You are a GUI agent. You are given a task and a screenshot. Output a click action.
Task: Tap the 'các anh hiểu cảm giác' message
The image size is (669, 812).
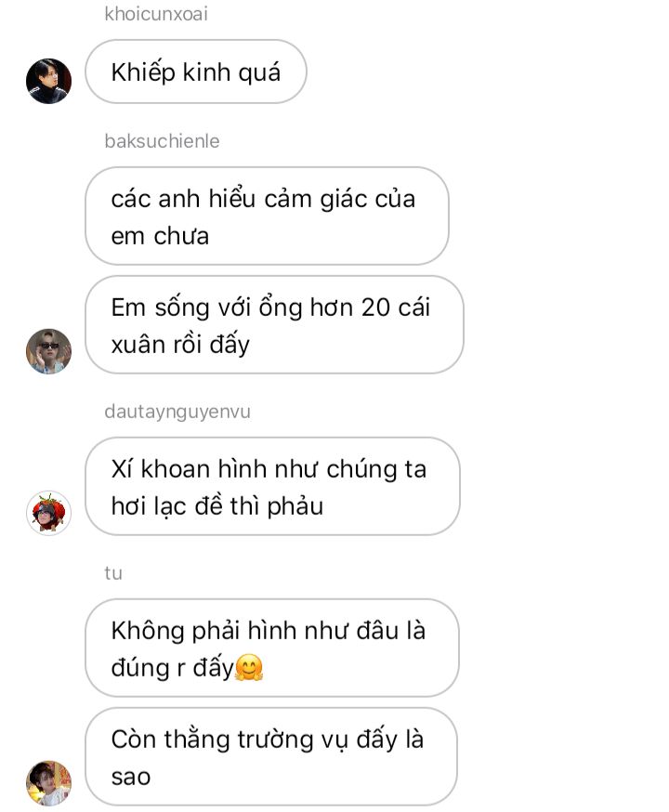[x=267, y=216]
